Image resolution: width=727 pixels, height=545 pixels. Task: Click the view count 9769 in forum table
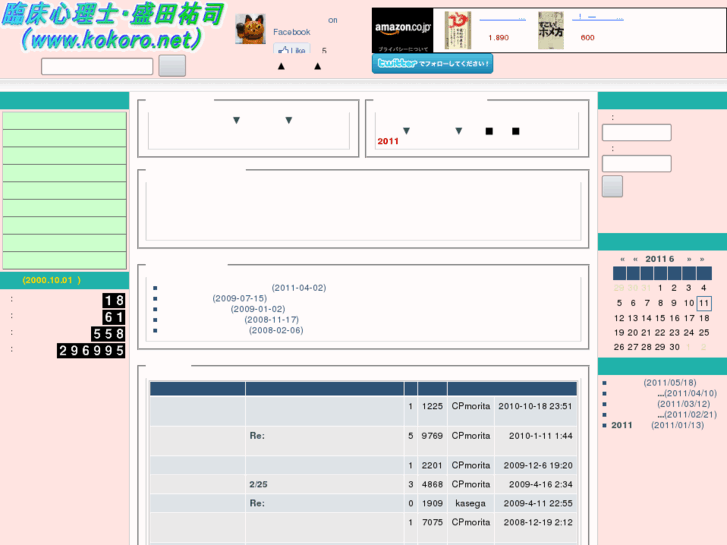(x=432, y=436)
